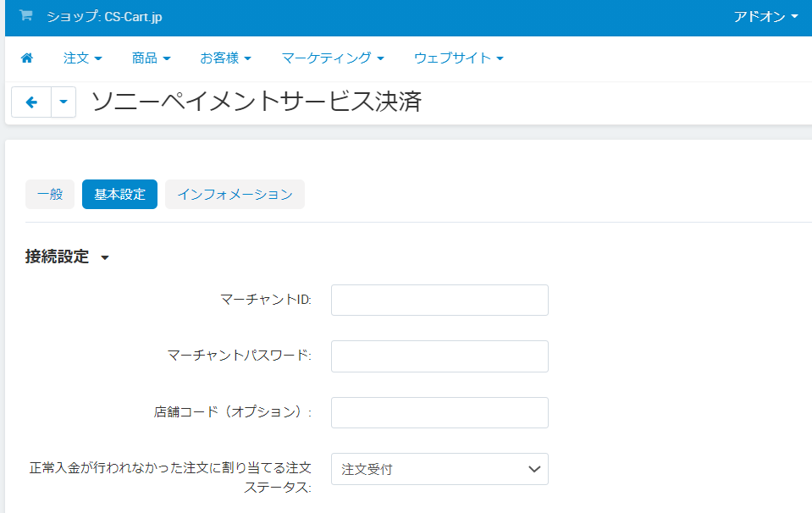Go to the home icon
The height and width of the screenshot is (513, 812).
(x=27, y=58)
